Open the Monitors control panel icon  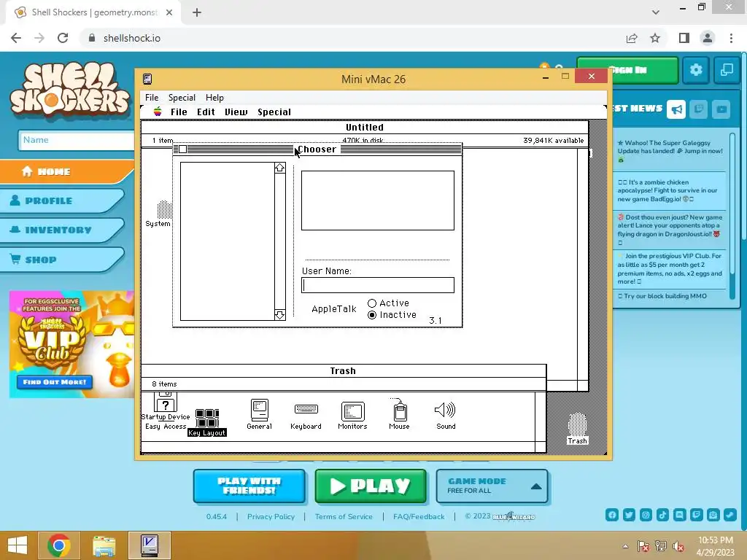352,414
